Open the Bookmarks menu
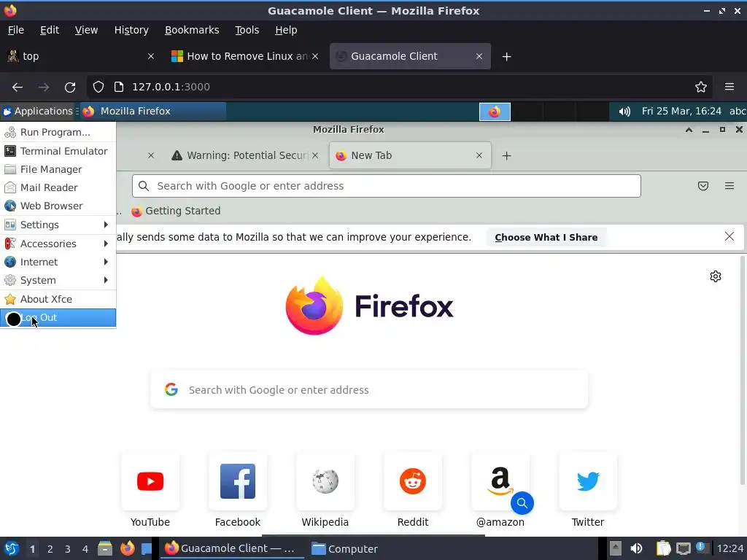 point(192,30)
